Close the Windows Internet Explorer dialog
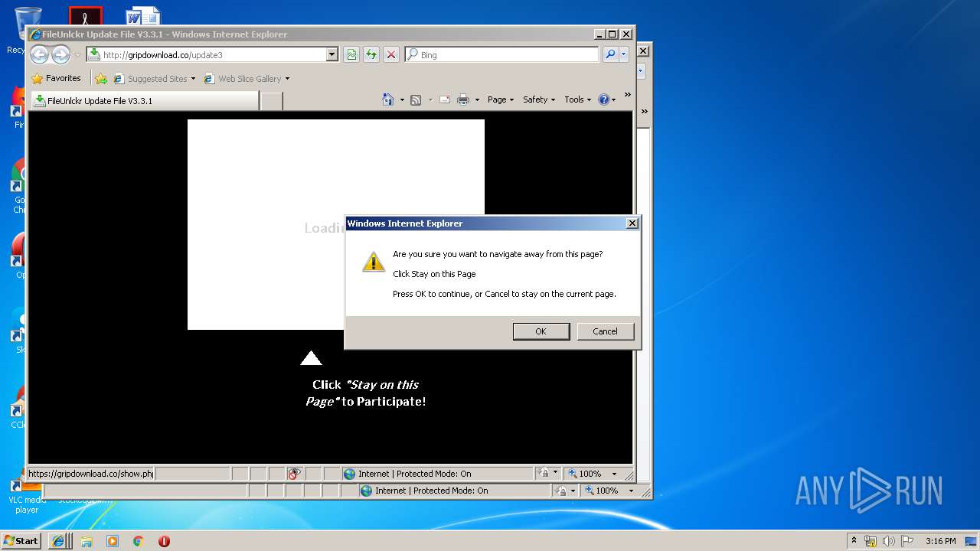 point(632,223)
